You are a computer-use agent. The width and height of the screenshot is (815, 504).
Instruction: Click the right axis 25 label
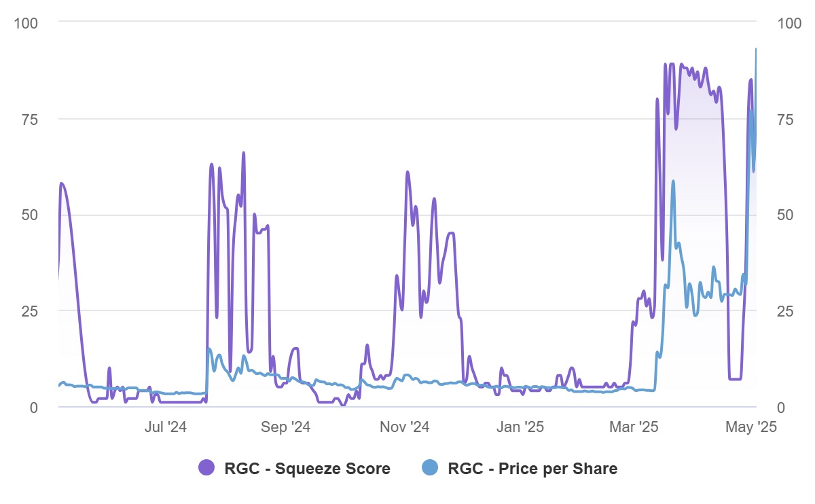pyautogui.click(x=785, y=312)
